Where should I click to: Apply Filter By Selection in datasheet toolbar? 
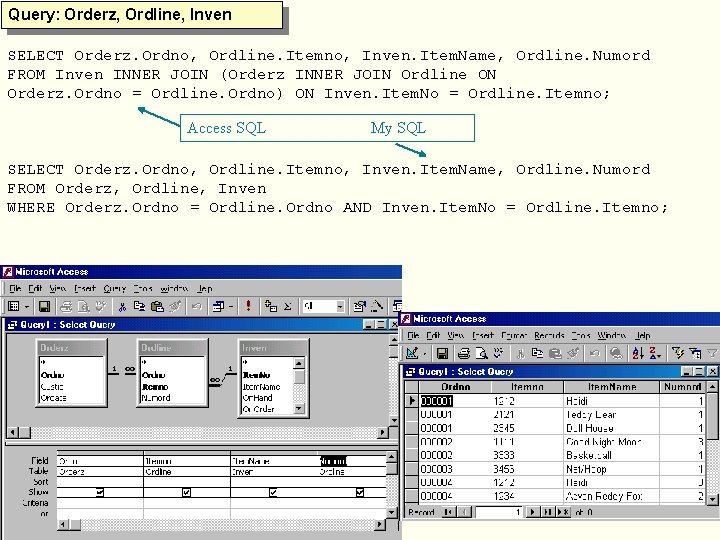[x=677, y=353]
